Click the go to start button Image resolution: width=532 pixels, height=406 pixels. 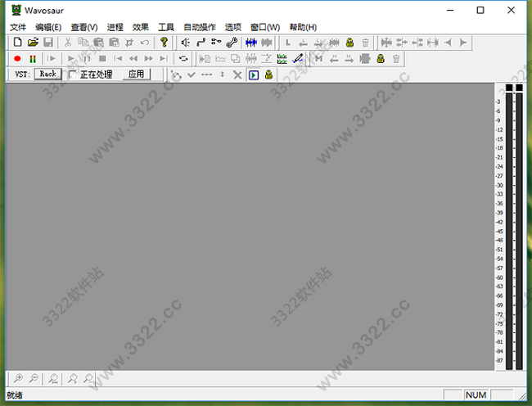click(118, 59)
